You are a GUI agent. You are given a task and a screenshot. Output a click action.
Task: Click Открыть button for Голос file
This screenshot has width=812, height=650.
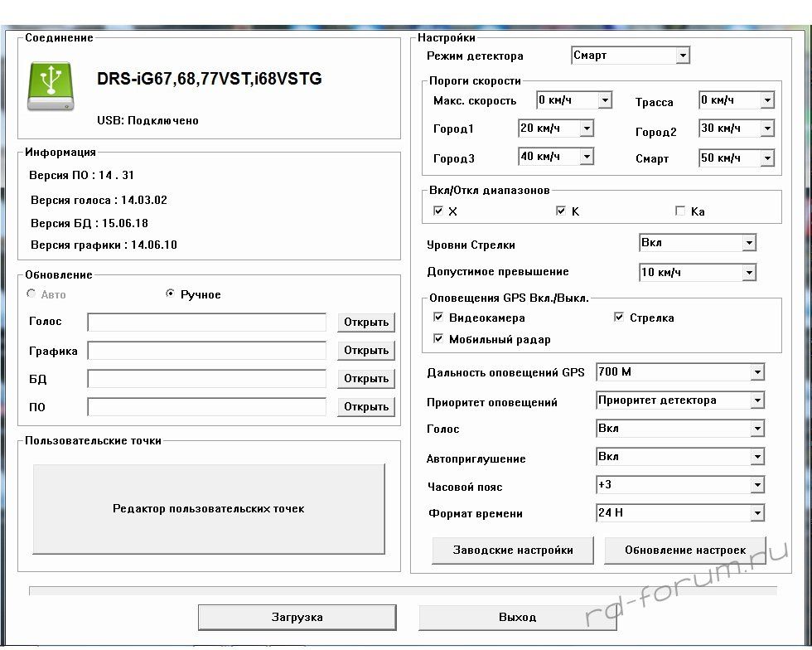point(366,323)
